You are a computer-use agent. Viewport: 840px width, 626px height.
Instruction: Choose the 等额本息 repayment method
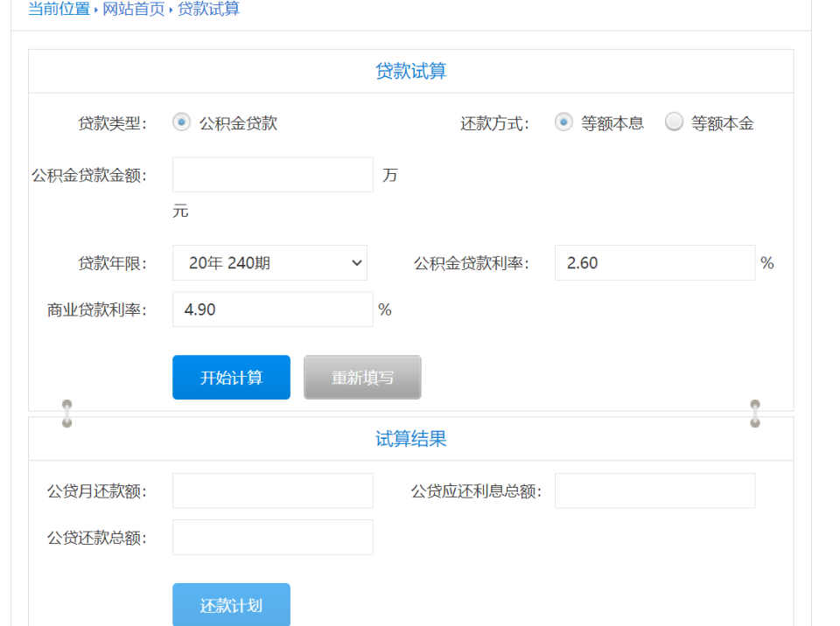point(563,122)
